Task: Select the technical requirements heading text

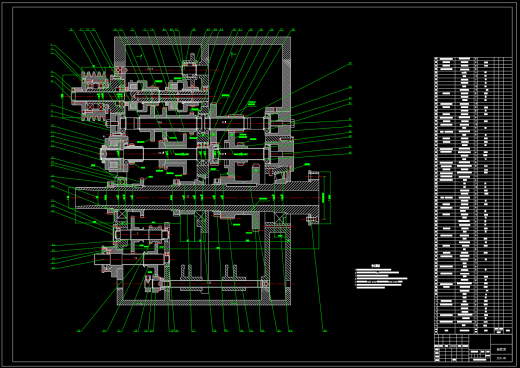Action: (376, 266)
